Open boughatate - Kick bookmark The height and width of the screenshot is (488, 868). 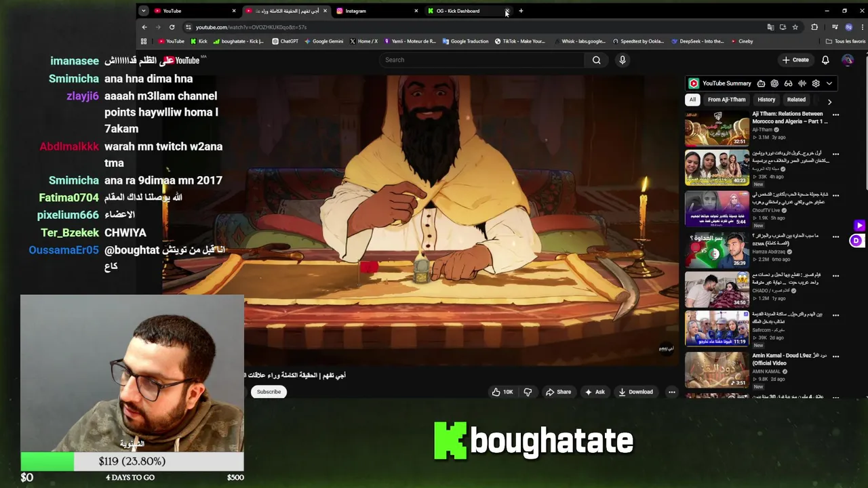(239, 41)
